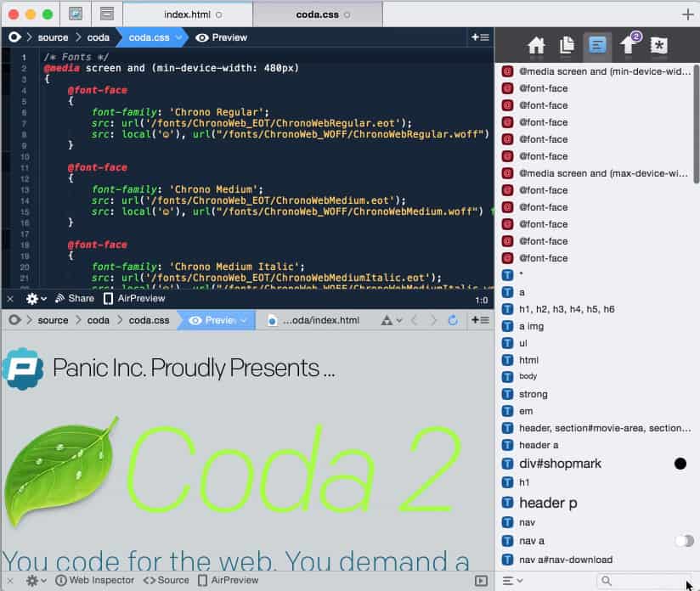Image resolution: width=700 pixels, height=591 pixels.
Task: Click coda.css in the preview path bar
Action: tap(150, 320)
